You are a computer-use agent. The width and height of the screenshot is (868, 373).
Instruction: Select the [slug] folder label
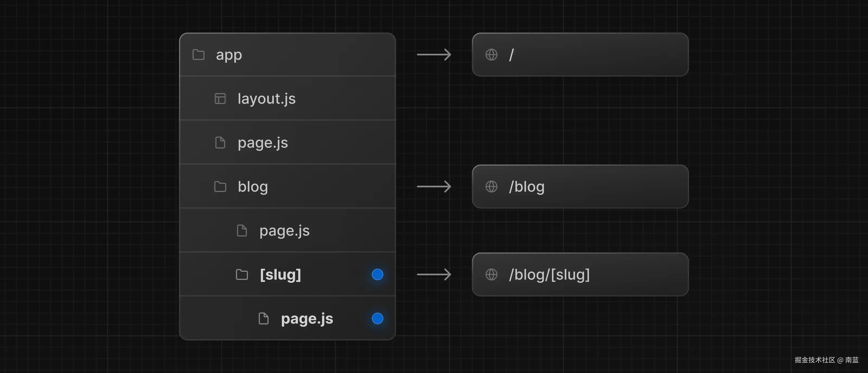[x=280, y=274]
